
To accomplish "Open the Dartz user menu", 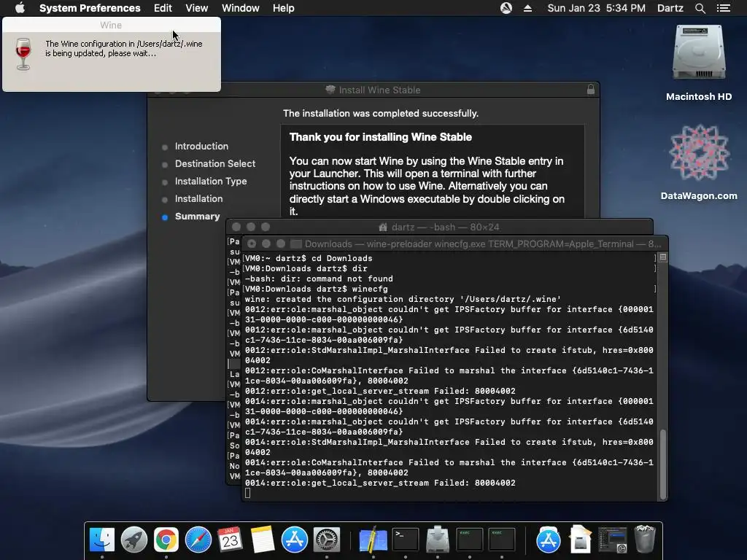I will (670, 8).
